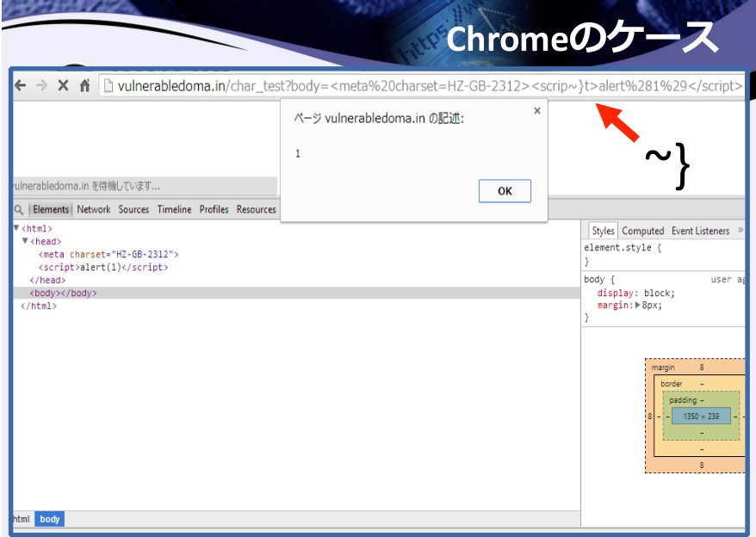Open DevTools search magnifier icon
The width and height of the screenshot is (756, 537).
[19, 210]
